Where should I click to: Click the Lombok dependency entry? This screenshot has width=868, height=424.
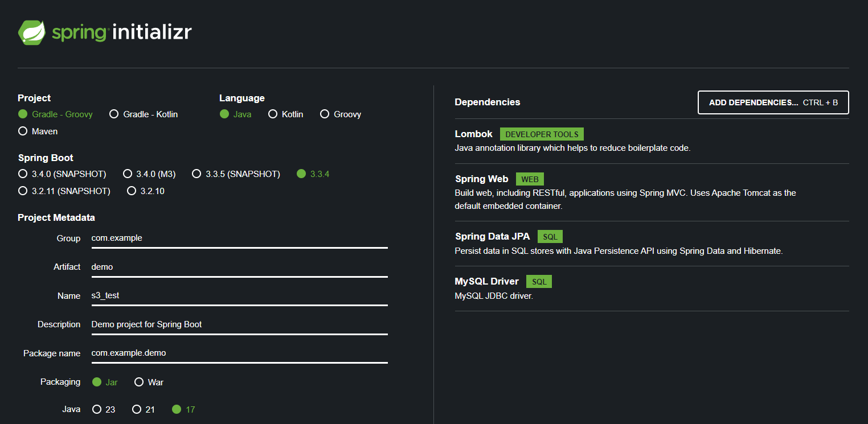(652, 141)
